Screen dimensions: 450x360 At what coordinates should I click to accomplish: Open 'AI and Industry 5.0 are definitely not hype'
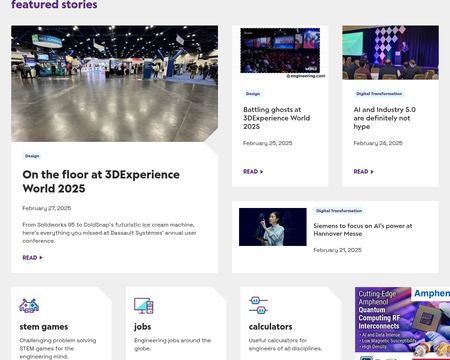tap(385, 118)
